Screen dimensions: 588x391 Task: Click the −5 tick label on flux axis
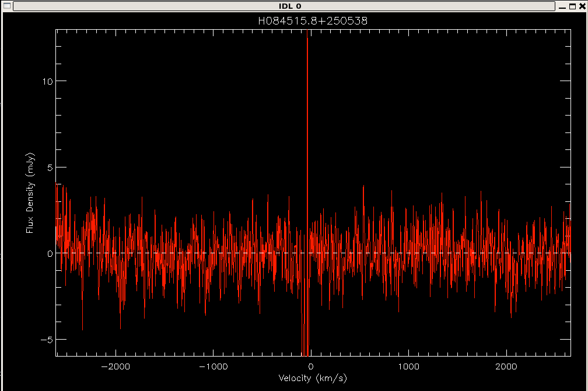pos(47,340)
